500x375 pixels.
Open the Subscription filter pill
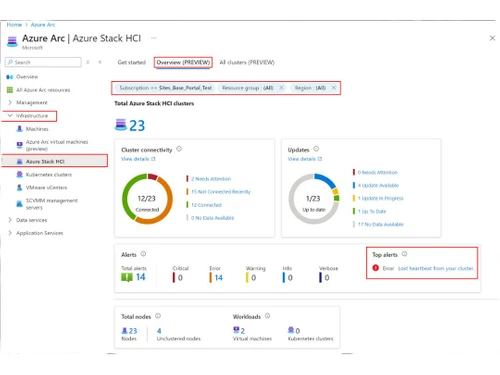click(165, 88)
